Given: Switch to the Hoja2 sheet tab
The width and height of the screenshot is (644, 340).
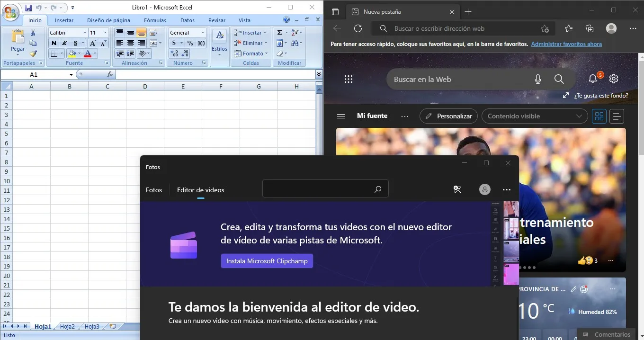Looking at the screenshot, I should coord(67,326).
